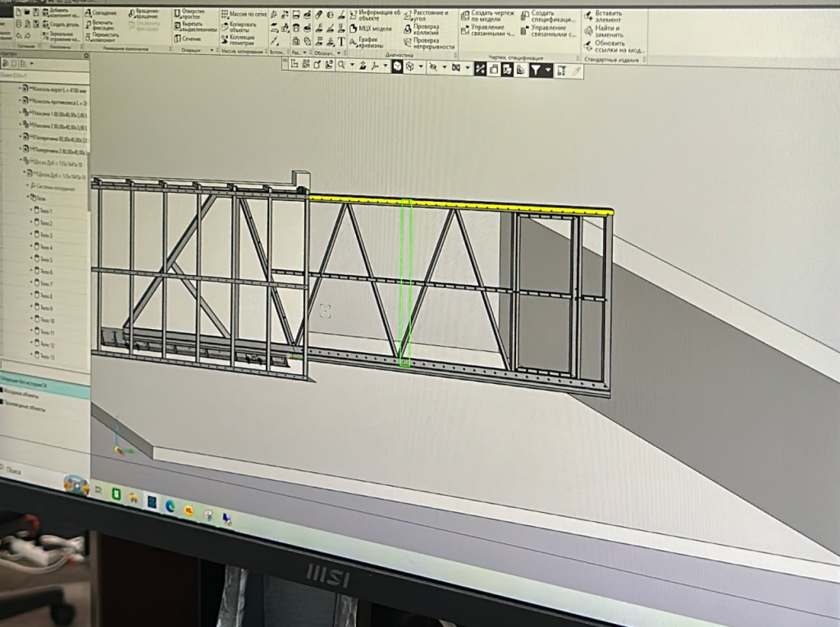The height and width of the screenshot is (627, 840).
Task: Click the Open file folder icon
Action: click(x=27, y=11)
